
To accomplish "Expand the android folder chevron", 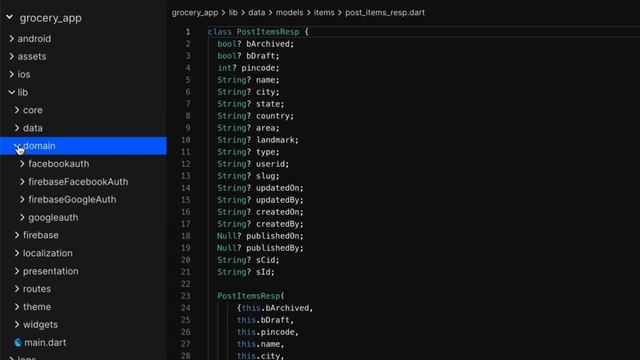I will point(11,38).
